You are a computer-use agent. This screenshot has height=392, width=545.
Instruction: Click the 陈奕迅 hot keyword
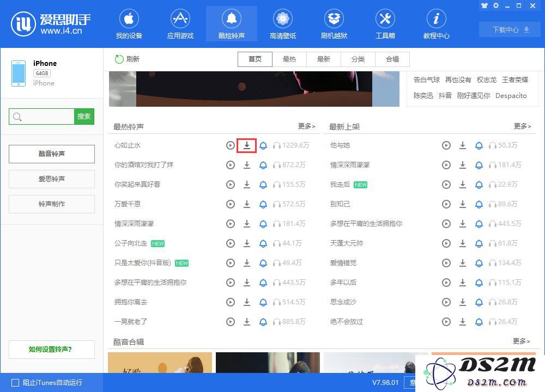(x=423, y=95)
